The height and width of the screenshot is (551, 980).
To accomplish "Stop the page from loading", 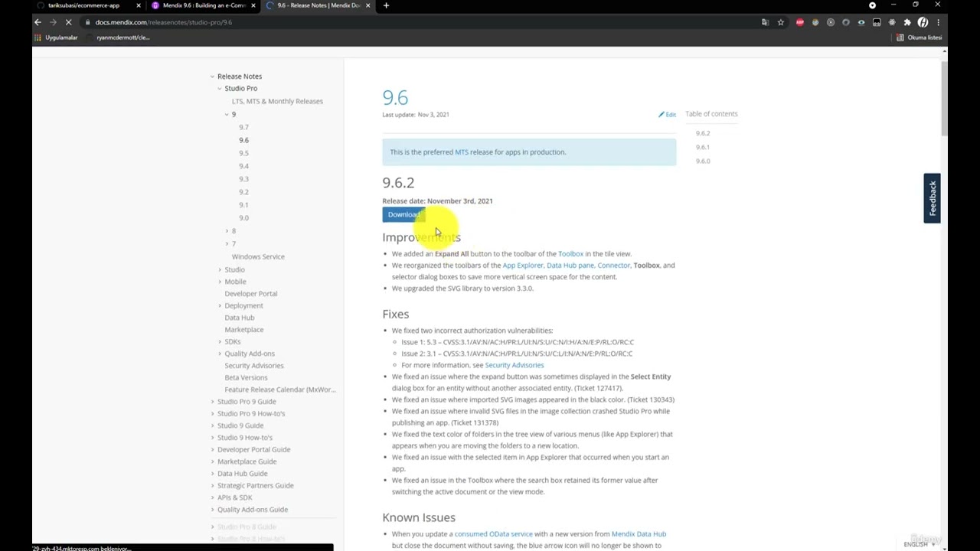I will pos(68,22).
